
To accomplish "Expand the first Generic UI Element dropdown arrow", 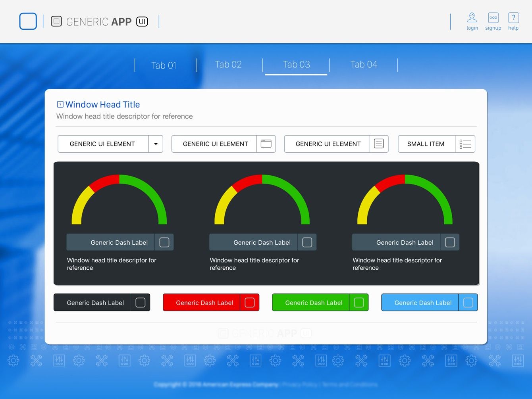I will coord(156,144).
